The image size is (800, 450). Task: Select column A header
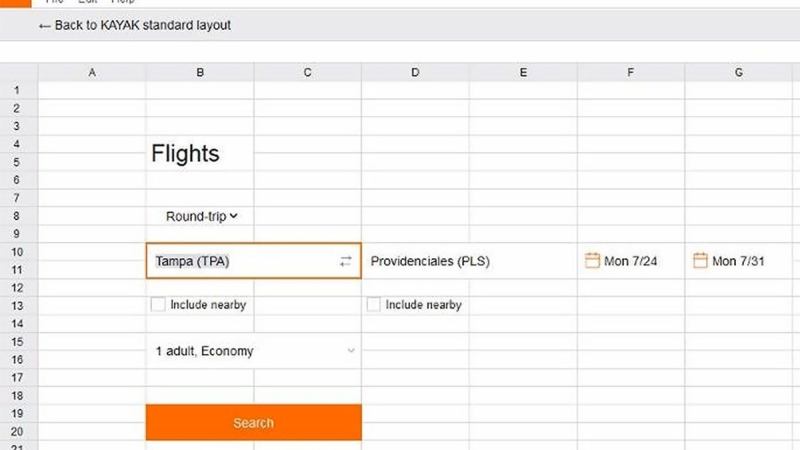pyautogui.click(x=92, y=72)
